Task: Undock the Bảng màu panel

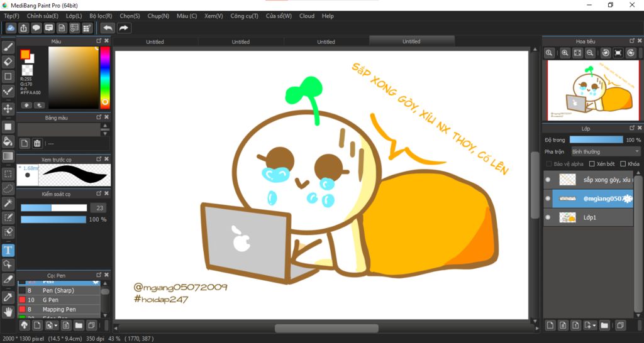Action: click(99, 117)
